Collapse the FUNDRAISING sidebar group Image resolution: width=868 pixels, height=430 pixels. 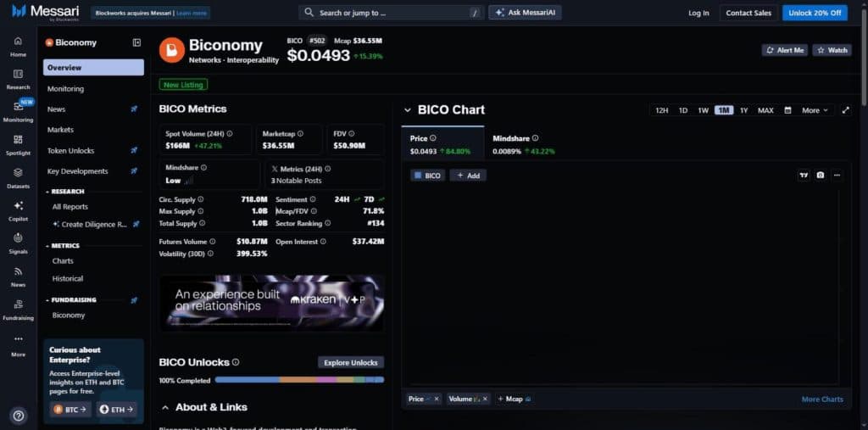[71, 299]
